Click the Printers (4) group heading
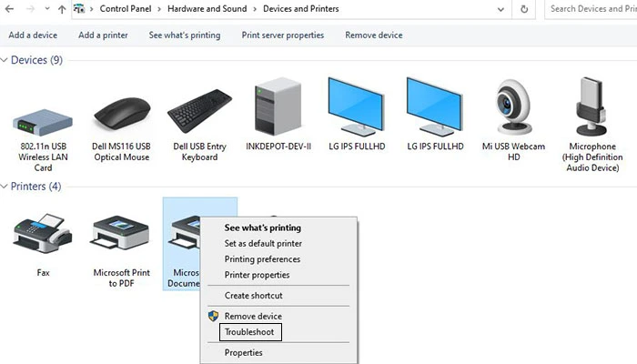The image size is (637, 364). click(35, 187)
